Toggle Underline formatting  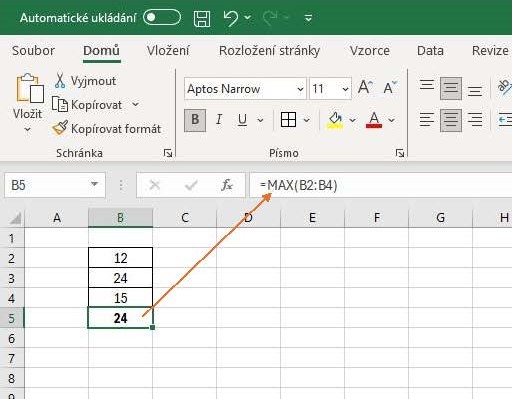point(242,120)
